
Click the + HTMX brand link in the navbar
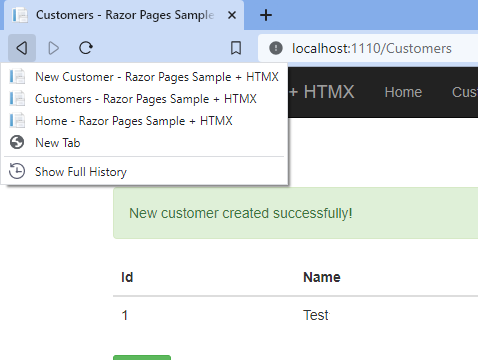click(x=321, y=92)
